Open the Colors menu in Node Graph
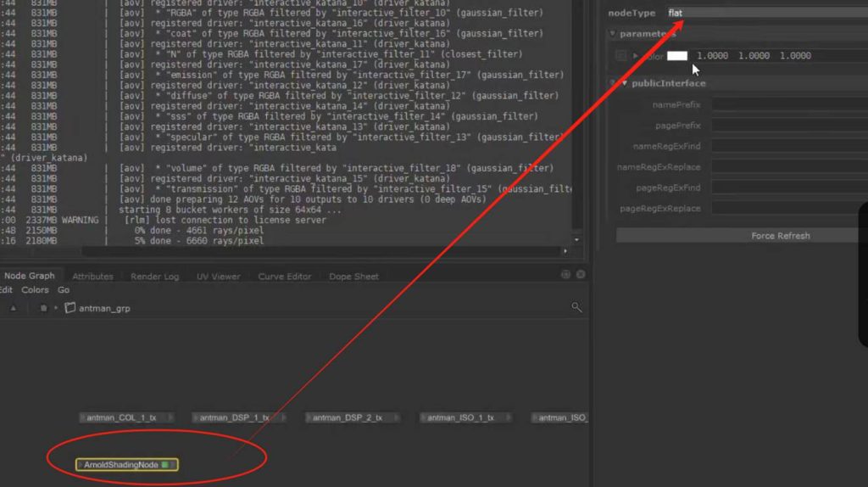Image resolution: width=868 pixels, height=487 pixels. click(x=35, y=290)
